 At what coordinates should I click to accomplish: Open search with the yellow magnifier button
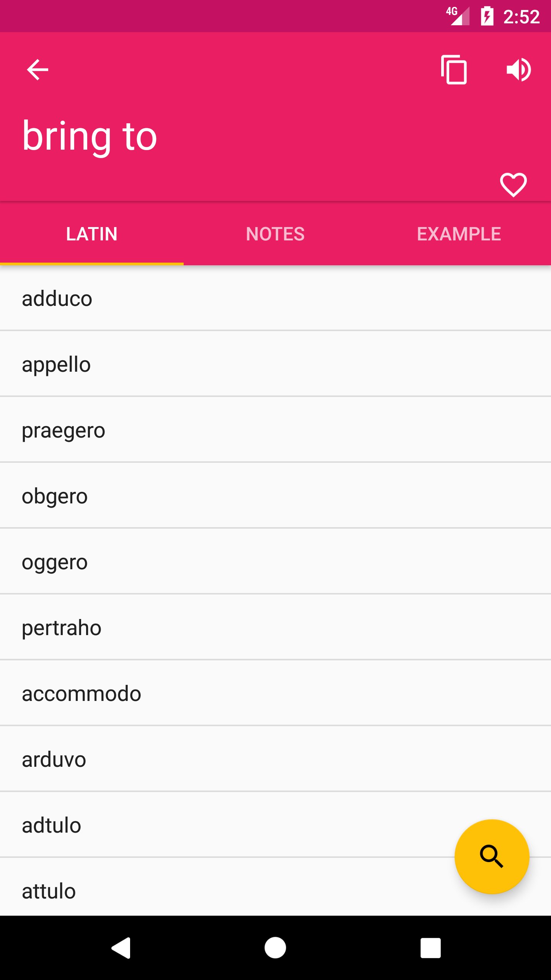coord(492,856)
